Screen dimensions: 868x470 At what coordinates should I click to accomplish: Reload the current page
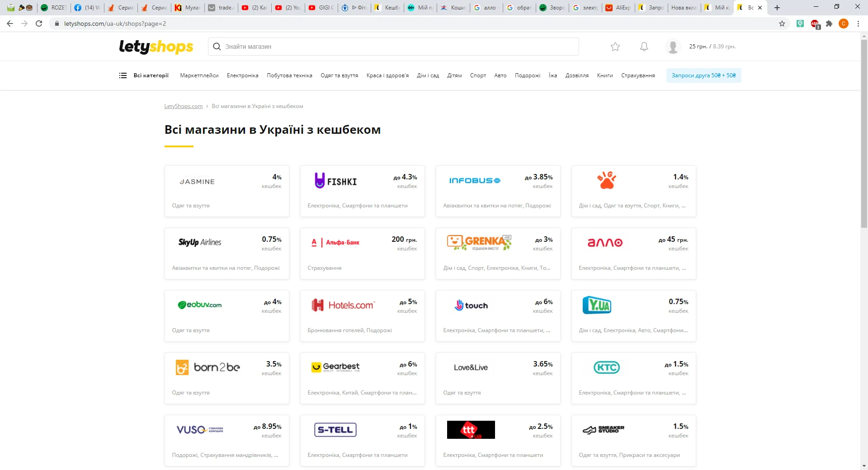point(39,23)
